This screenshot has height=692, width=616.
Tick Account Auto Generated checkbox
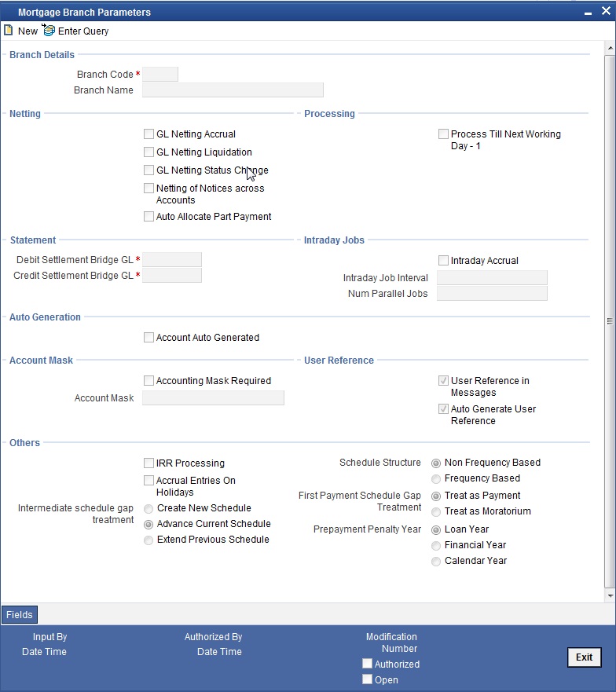click(148, 337)
